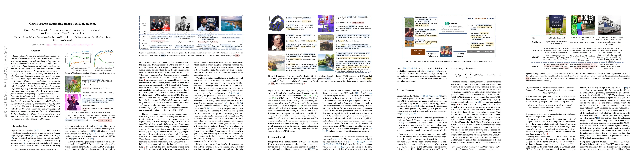Click the coastal Twelve Apostles image in Figure 3
This screenshot has width=644, height=167.
tap(231, 24)
